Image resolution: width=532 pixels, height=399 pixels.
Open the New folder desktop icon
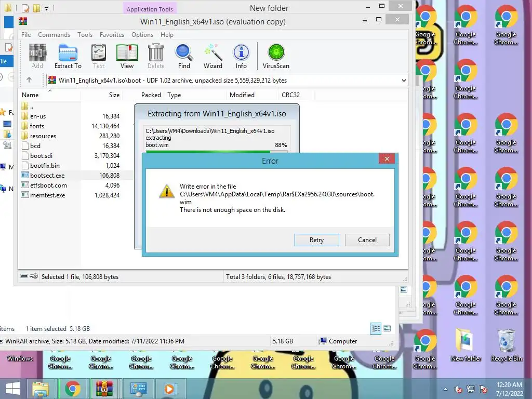(x=466, y=345)
